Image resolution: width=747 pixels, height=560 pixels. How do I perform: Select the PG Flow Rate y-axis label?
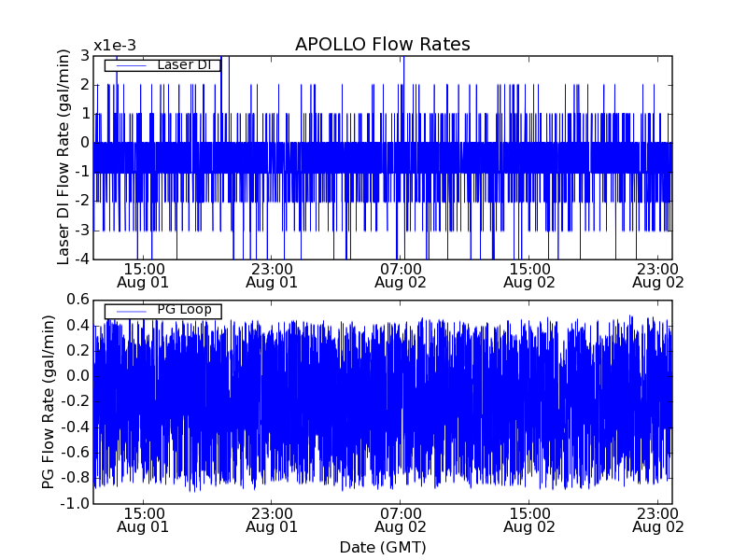pos(48,401)
